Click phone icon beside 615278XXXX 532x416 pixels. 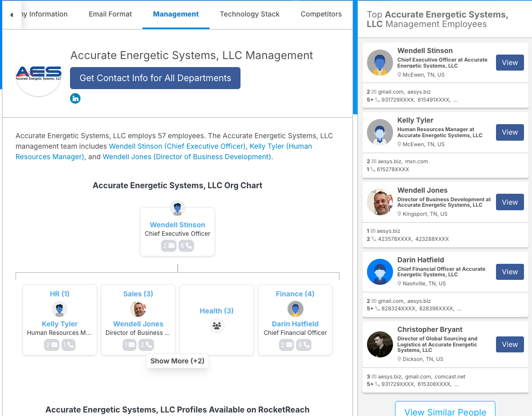[373, 169]
